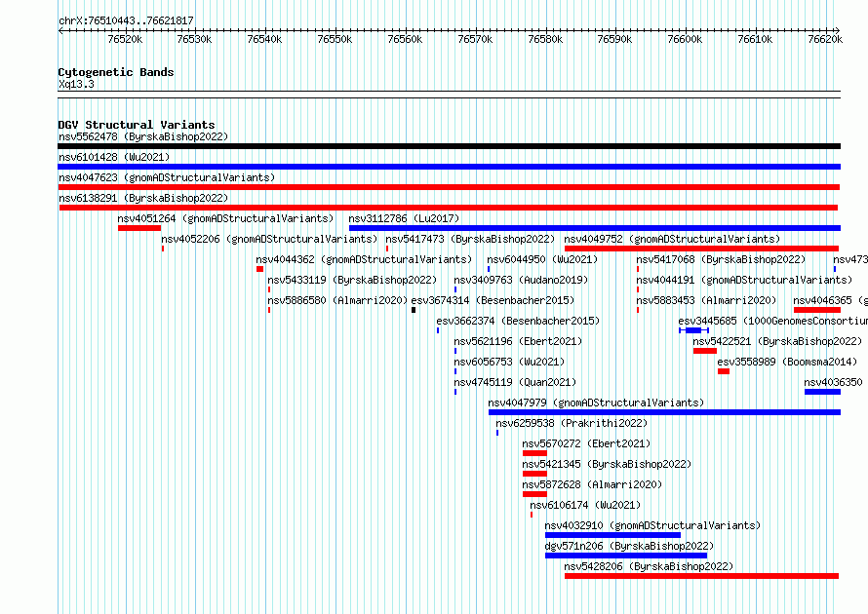Open nsv6259538 (Prakrithi2022) label
Screen dimensions: 868x614
point(572,423)
